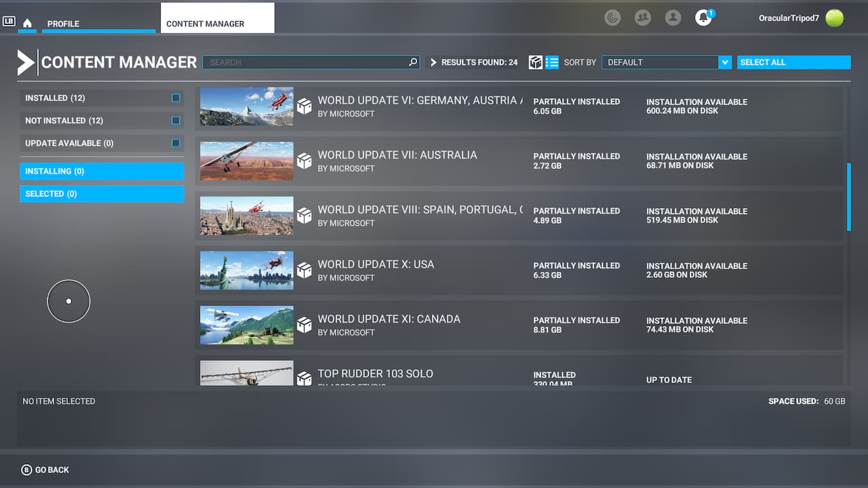Click the magnifying glass search icon
This screenshot has width=868, height=488.
[413, 62]
